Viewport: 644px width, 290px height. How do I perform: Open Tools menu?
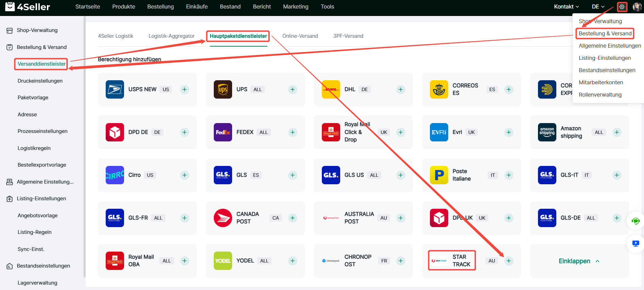(x=327, y=7)
